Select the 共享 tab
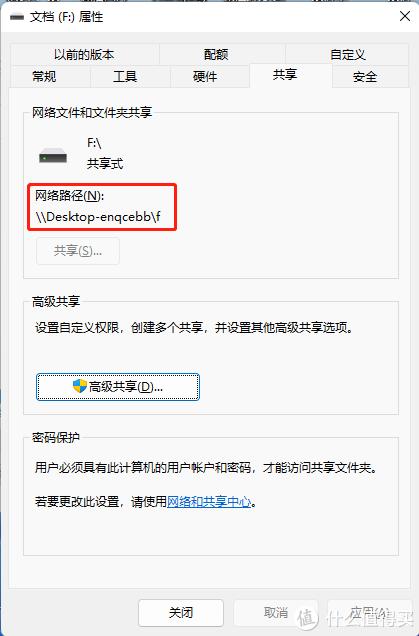Image resolution: width=419 pixels, height=636 pixels. pyautogui.click(x=285, y=75)
